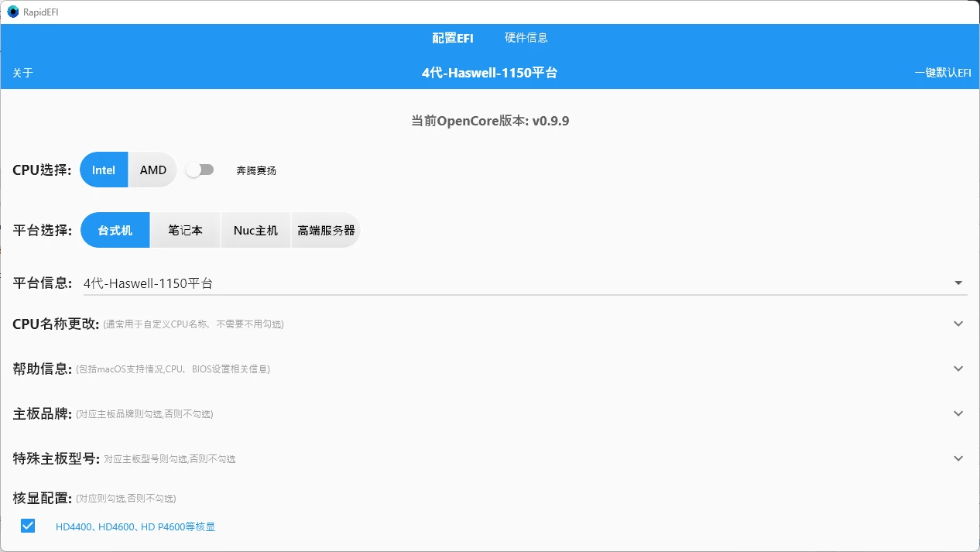Select AMD as CPU
Image resolution: width=980 pixels, height=552 pixels.
[152, 170]
